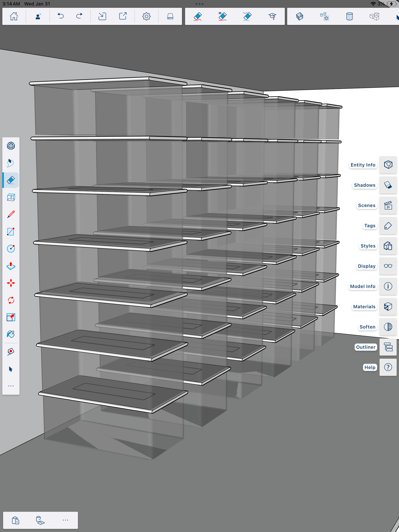Activate the Move tool
This screenshot has height=532, width=399.
(x=11, y=283)
